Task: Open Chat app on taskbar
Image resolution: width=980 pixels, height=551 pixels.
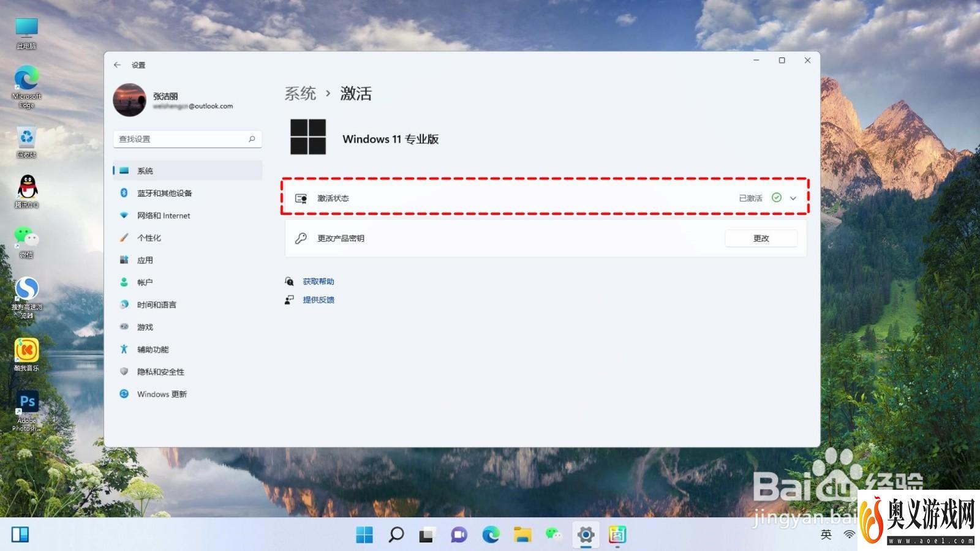Action: [x=459, y=534]
